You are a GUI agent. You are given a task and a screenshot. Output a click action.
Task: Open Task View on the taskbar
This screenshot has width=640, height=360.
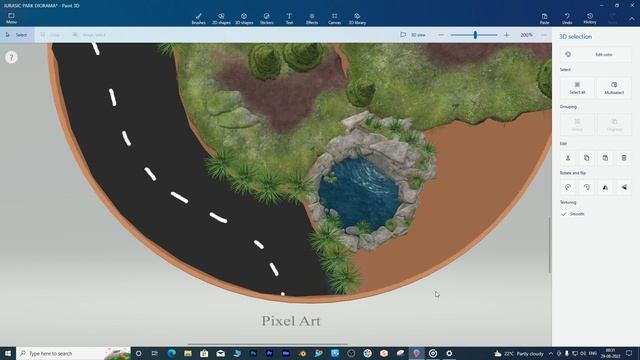(x=155, y=353)
